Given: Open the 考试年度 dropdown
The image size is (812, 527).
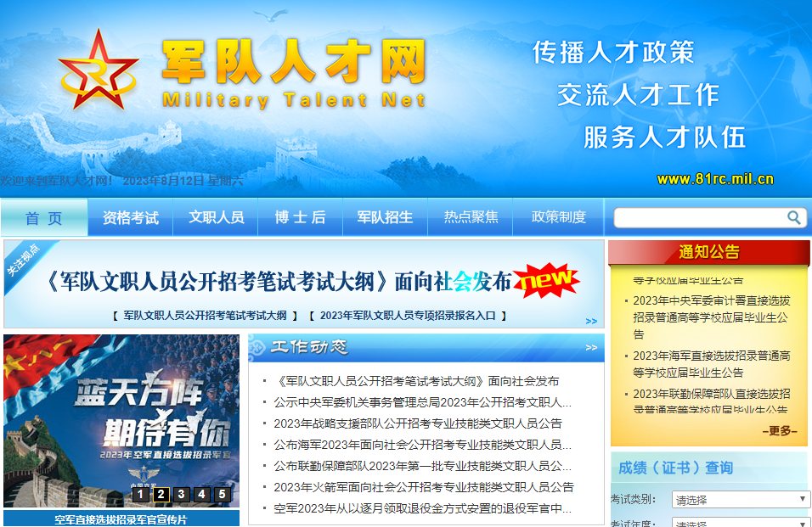Looking at the screenshot, I should [741, 522].
